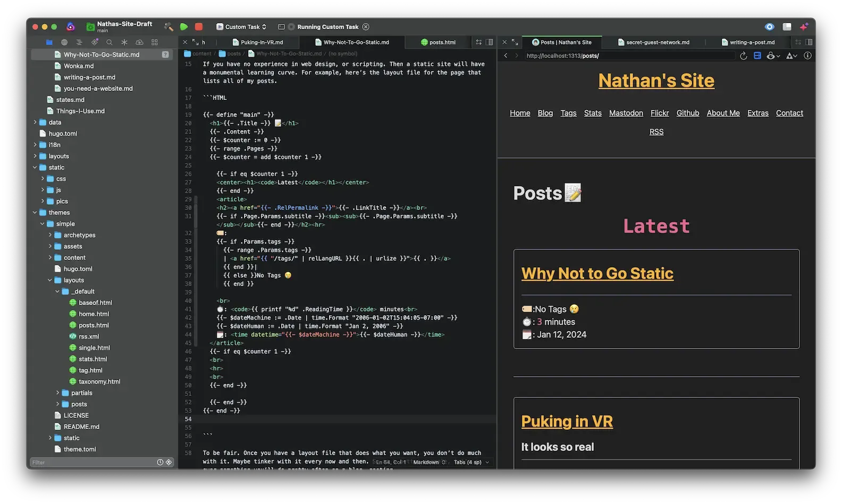Open the asterisk Issues sidebar icon
The width and height of the screenshot is (842, 504).
coord(124,42)
